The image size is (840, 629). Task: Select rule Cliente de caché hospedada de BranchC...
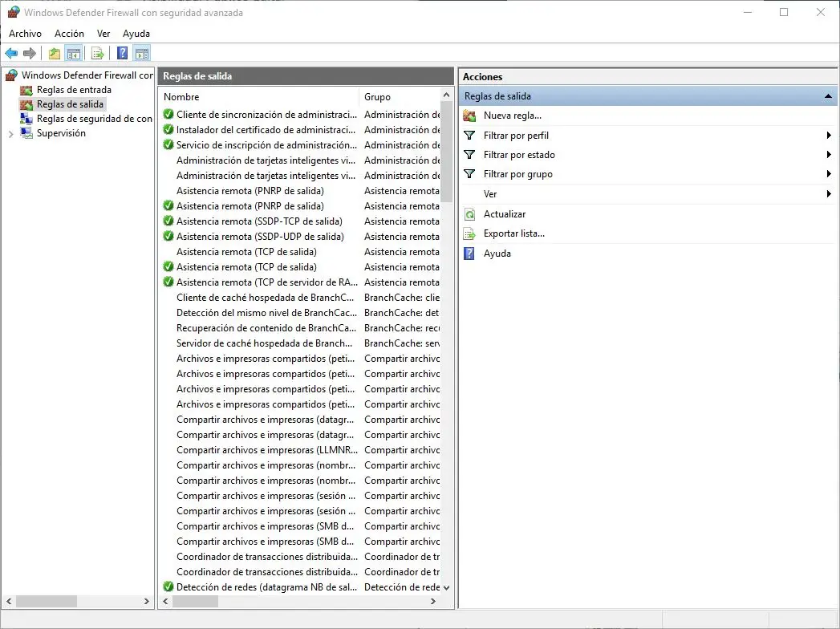pos(266,298)
